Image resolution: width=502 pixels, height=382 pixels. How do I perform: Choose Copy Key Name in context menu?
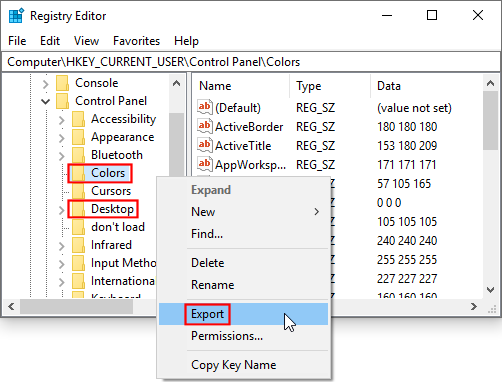coord(243,365)
